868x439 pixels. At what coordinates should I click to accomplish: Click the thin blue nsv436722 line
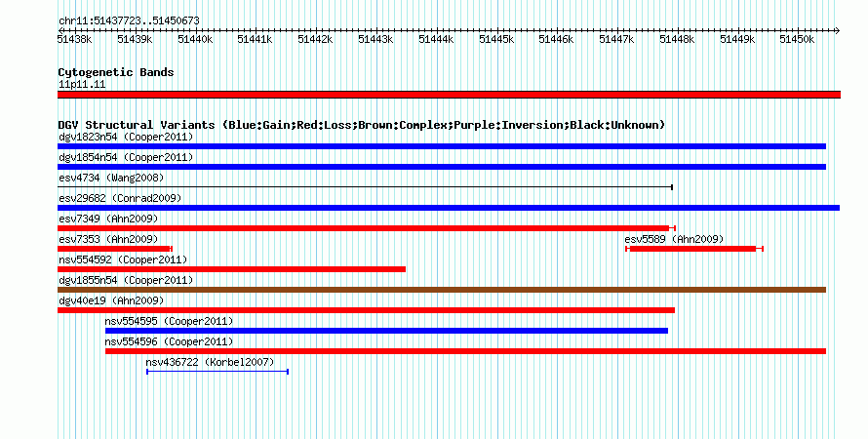tap(217, 372)
